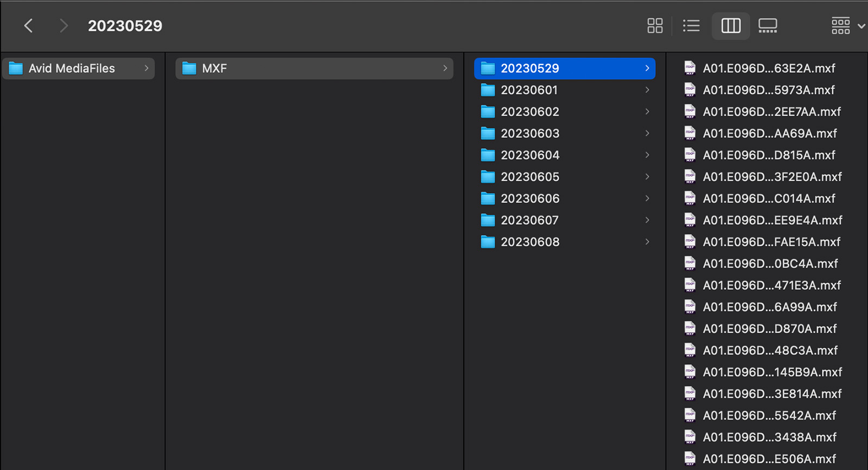Screen dimensions: 868x470
Task: Select the column view button
Action: coord(731,26)
